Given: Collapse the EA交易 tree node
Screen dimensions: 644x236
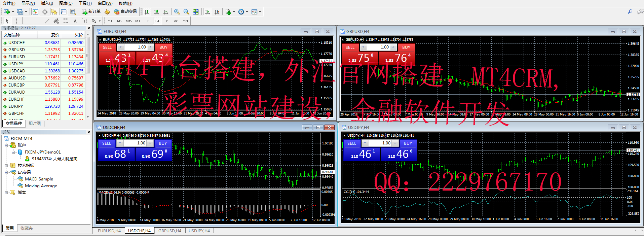Looking at the screenshot, I should [x=6, y=172].
